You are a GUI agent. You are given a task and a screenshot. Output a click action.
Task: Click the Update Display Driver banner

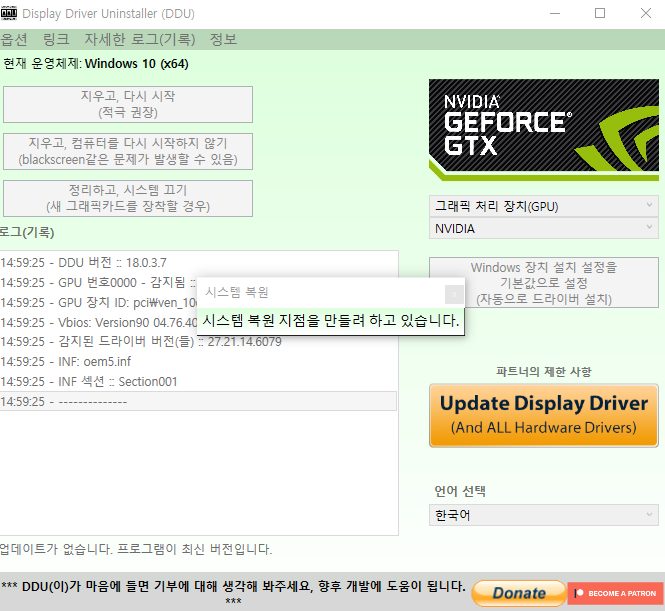pyautogui.click(x=544, y=416)
